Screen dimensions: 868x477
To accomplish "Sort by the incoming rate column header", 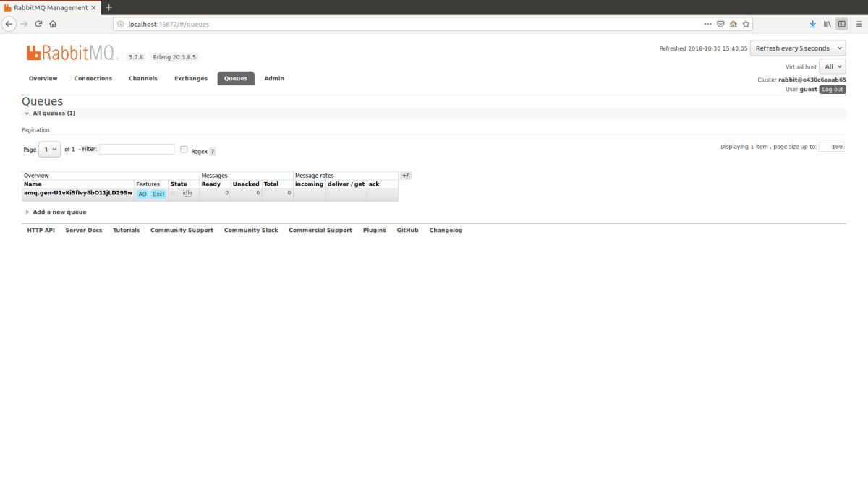I will coord(310,184).
